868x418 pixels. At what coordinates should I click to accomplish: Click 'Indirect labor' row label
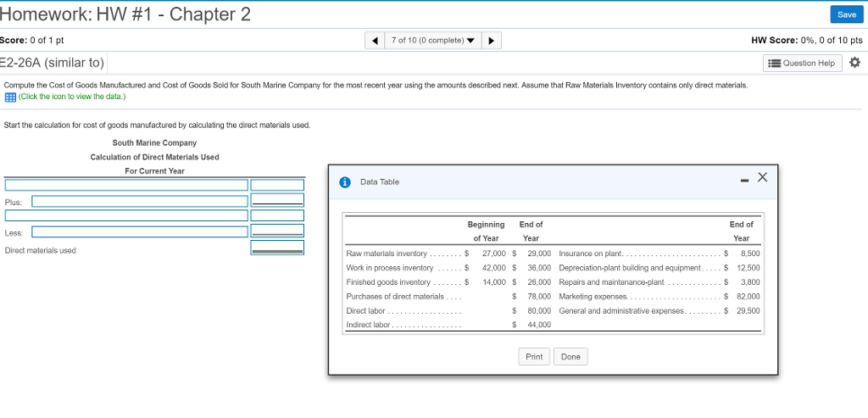tap(368, 325)
